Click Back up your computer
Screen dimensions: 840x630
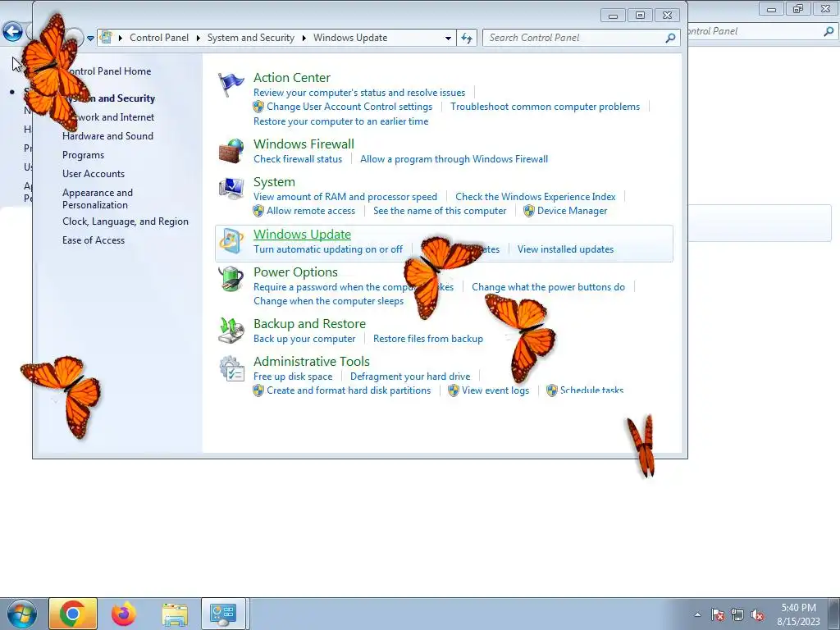304,339
